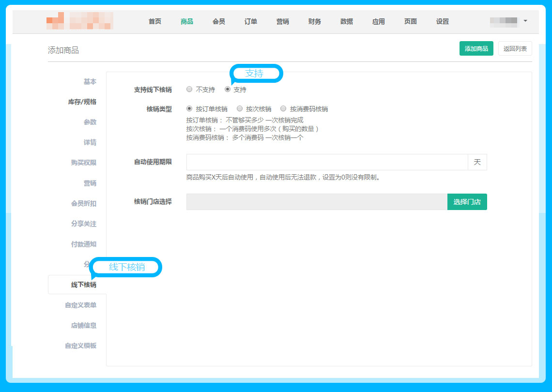Open the 首页 navigation menu

pos(155,21)
